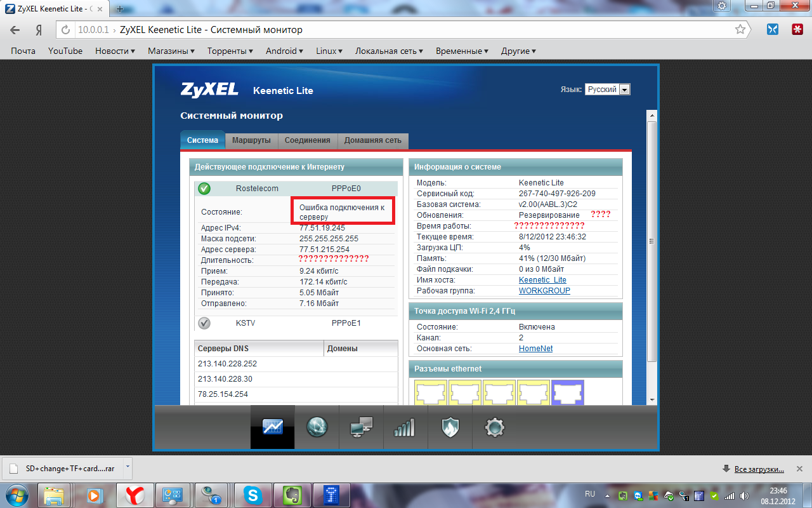This screenshot has width=812, height=508.
Task: Switch to the Соединения tab
Action: pyautogui.click(x=308, y=140)
